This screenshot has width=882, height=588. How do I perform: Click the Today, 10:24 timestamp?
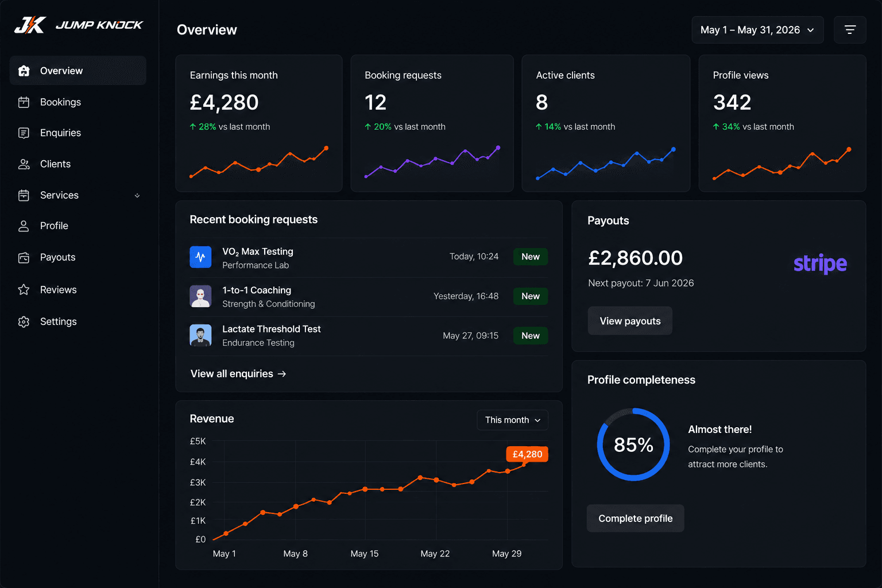[x=474, y=257]
